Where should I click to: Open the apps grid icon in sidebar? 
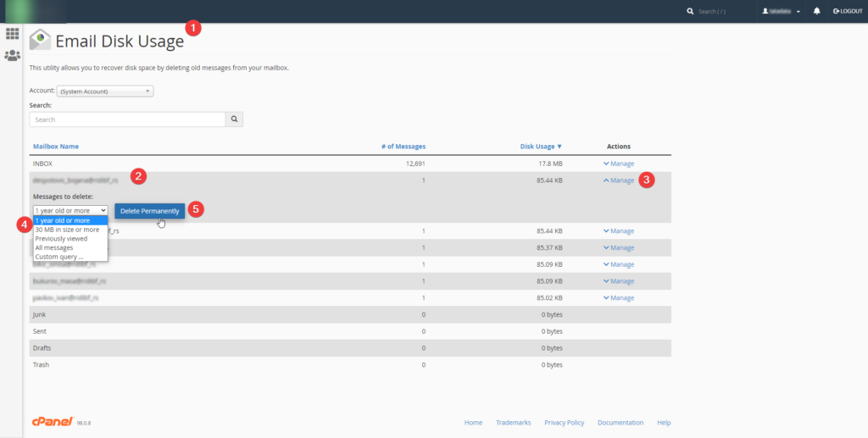coord(12,34)
